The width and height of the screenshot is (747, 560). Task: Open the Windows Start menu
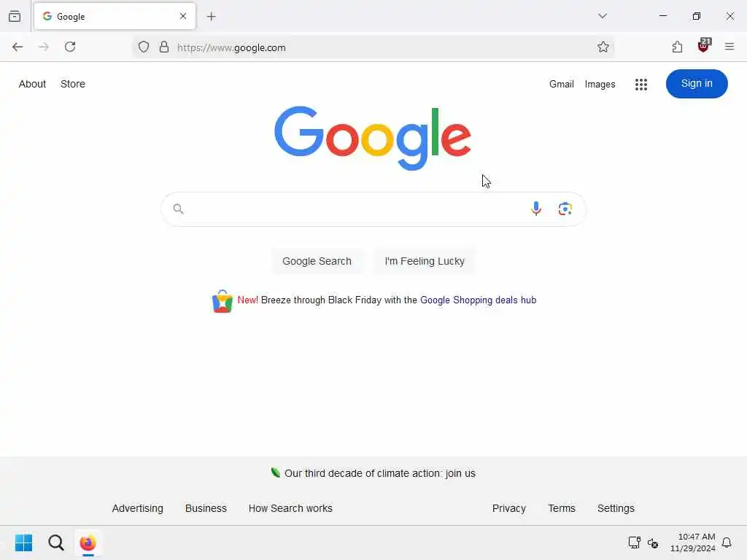tap(23, 542)
